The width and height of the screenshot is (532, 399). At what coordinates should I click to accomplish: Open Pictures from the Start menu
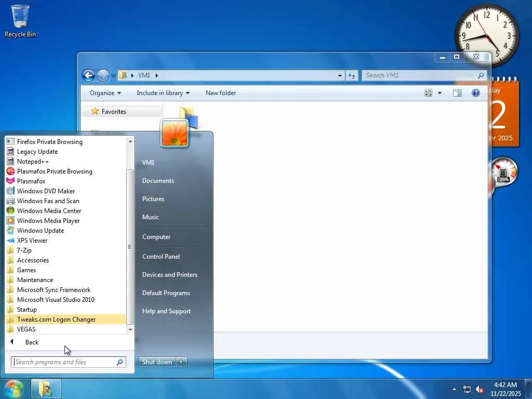click(x=153, y=199)
